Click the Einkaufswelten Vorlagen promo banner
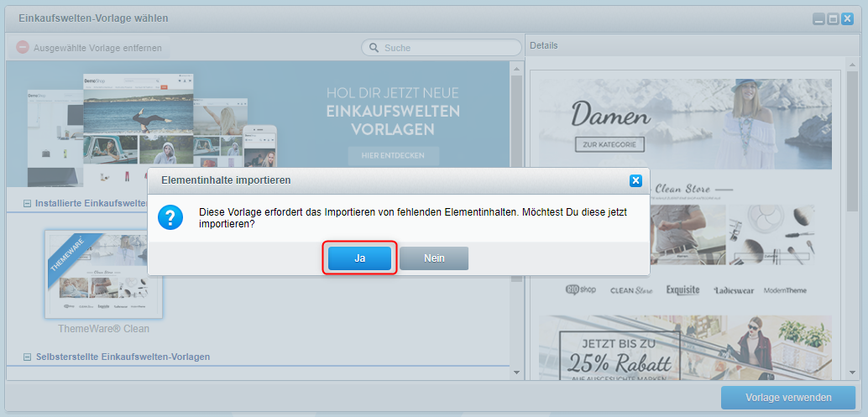The image size is (868, 417). click(258, 124)
